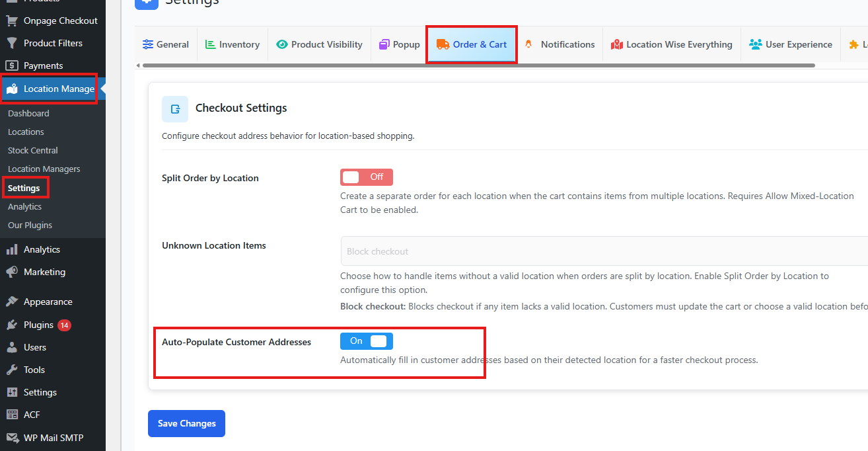The width and height of the screenshot is (868, 451).
Task: Select the Order & Cart tab
Action: point(472,44)
